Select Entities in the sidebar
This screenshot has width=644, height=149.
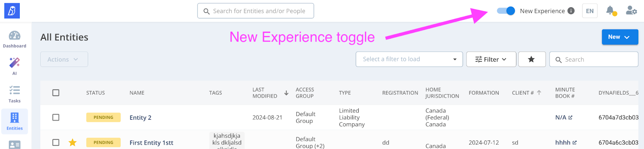[14, 122]
